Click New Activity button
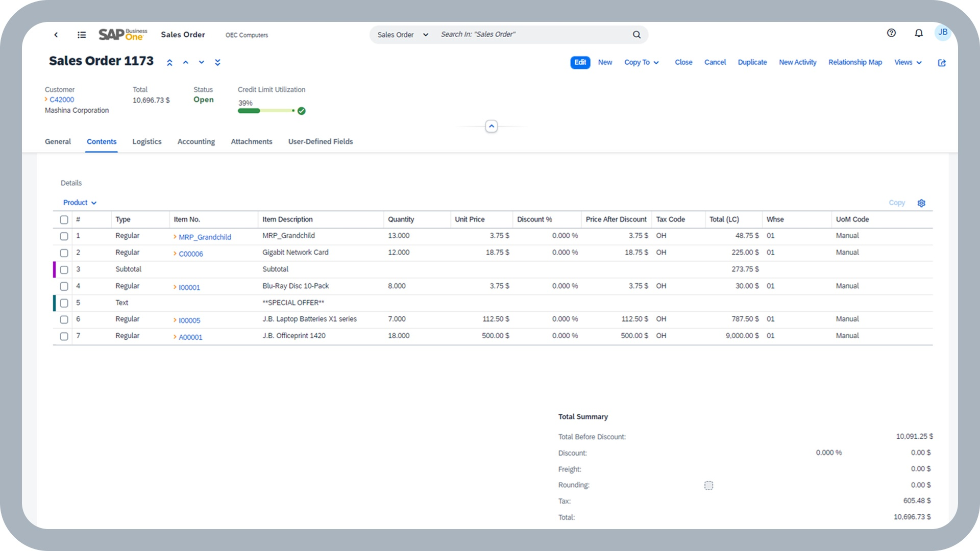 (x=798, y=62)
